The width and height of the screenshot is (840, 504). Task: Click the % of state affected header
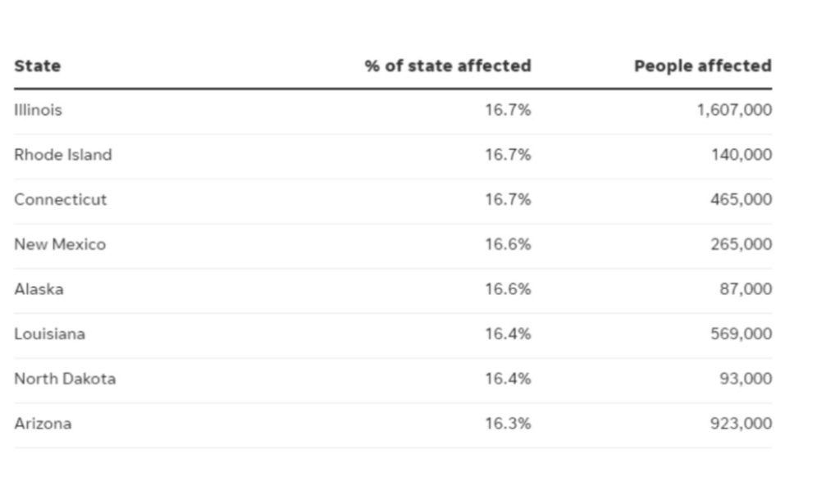coord(448,66)
